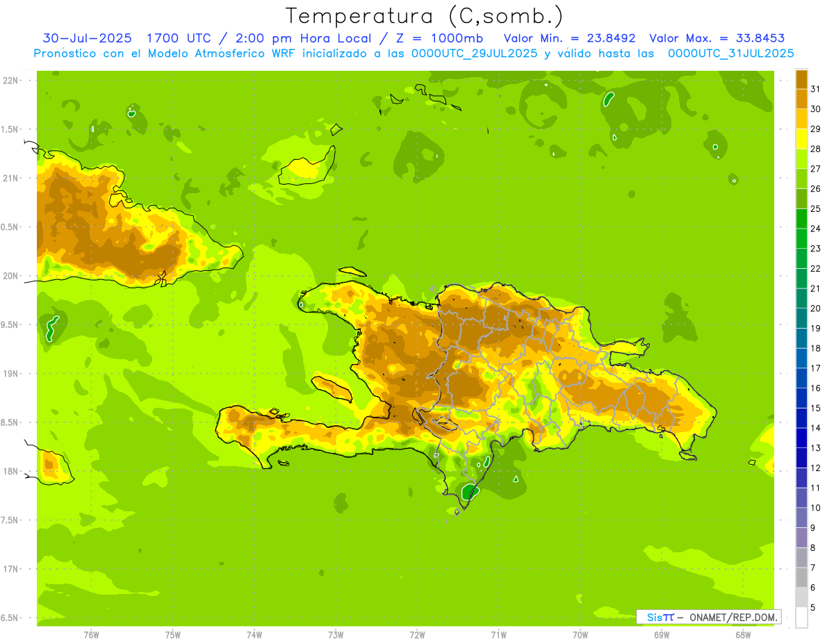Click longitude label "68W"

[743, 634]
